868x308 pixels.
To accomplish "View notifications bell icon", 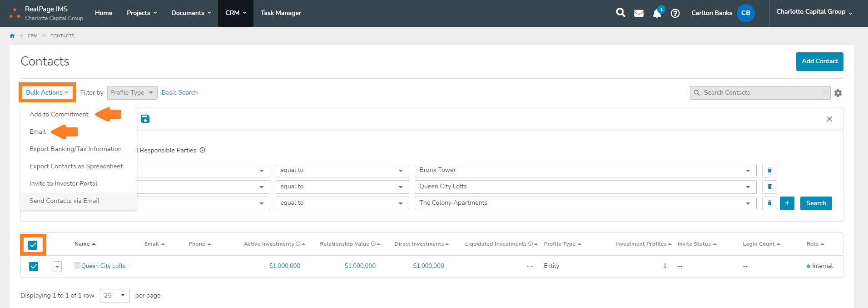I will (x=657, y=13).
